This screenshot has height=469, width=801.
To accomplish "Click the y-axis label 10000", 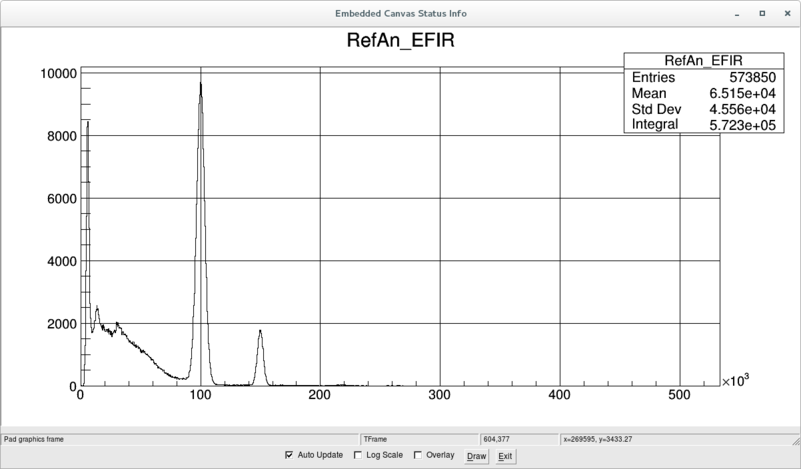I will 58,74.
